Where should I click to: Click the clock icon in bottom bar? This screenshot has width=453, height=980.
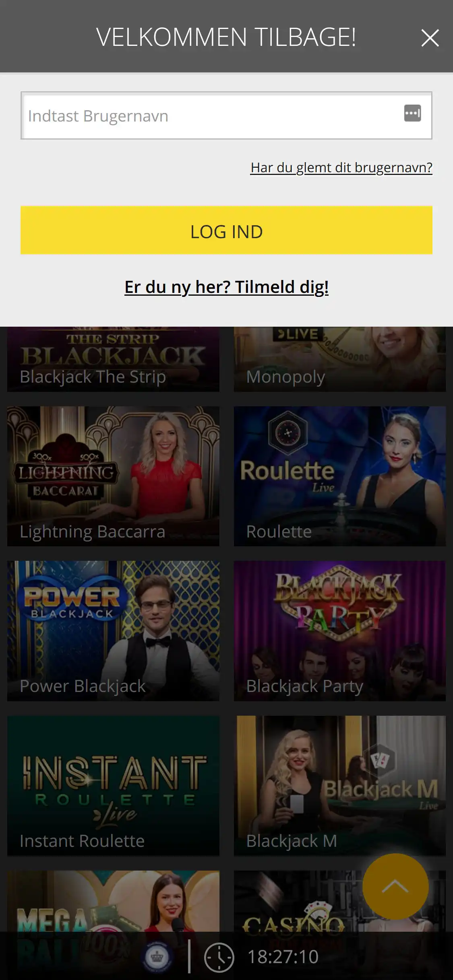click(x=219, y=957)
